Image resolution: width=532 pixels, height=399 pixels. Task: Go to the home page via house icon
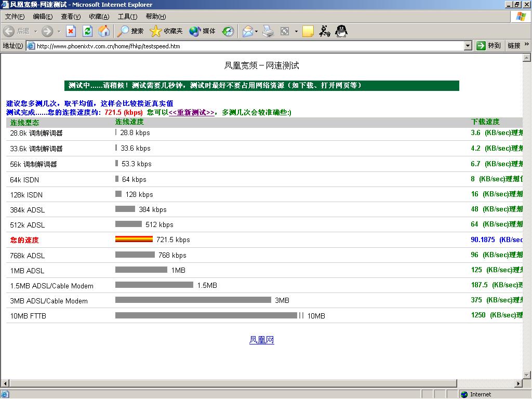(104, 31)
